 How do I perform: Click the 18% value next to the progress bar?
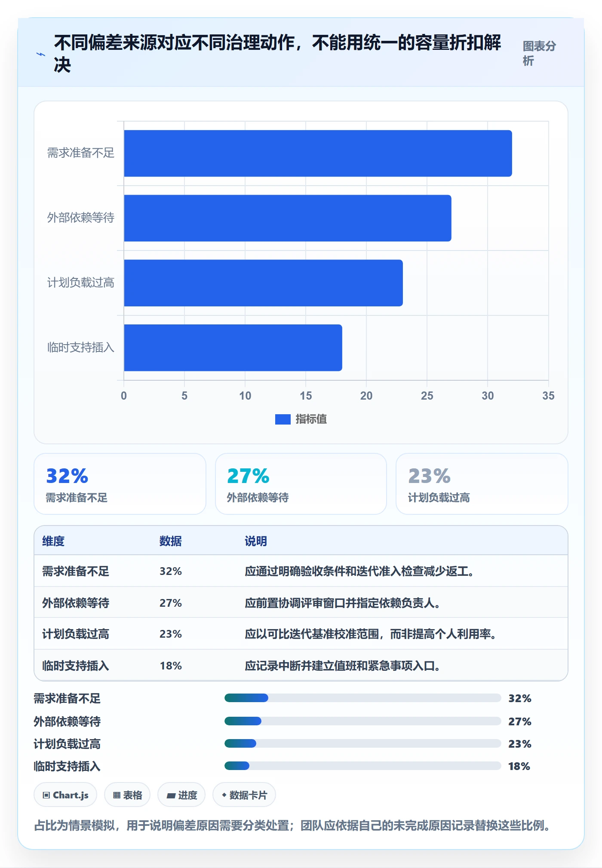click(x=519, y=766)
